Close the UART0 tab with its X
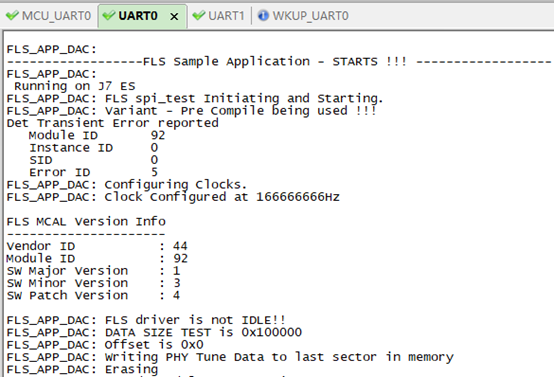Image resolution: width=554 pixels, height=377 pixels. click(x=174, y=16)
